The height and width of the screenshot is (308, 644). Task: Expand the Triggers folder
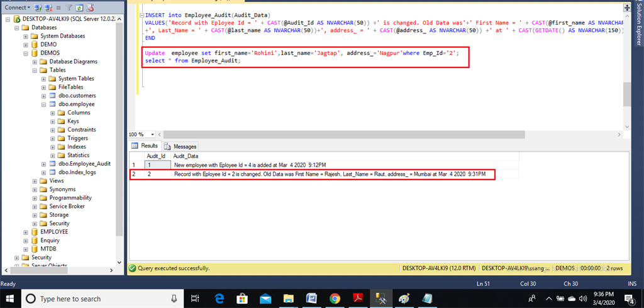tap(52, 138)
